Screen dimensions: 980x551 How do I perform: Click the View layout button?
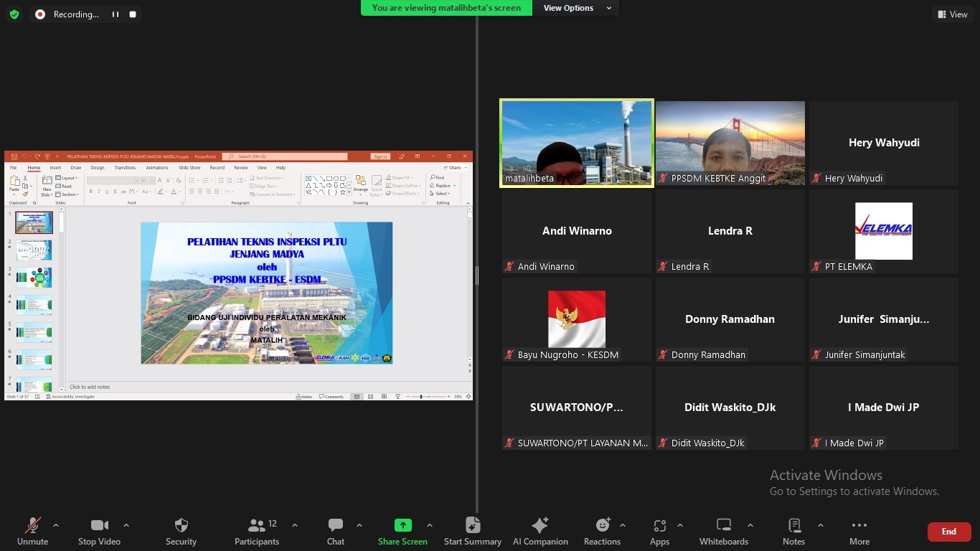pos(952,14)
